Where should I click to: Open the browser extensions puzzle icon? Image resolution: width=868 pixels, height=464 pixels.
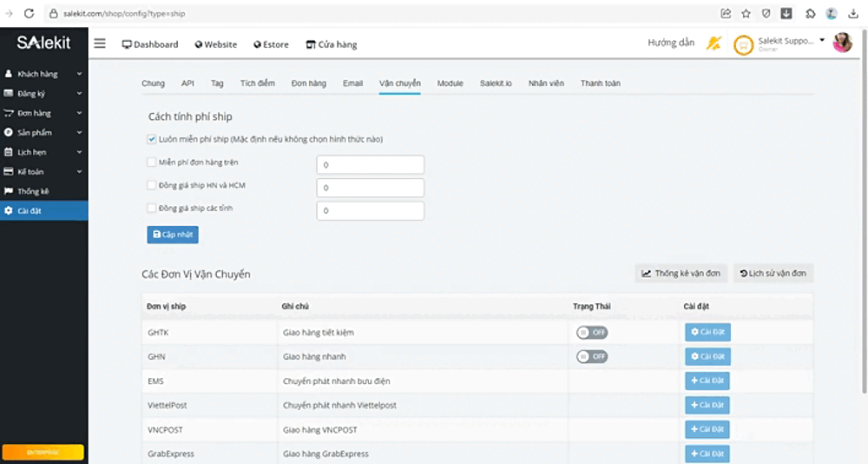(811, 13)
